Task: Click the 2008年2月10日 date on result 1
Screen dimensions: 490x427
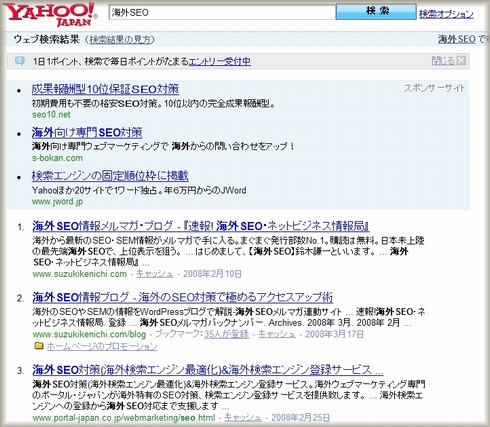Action: 212,274
